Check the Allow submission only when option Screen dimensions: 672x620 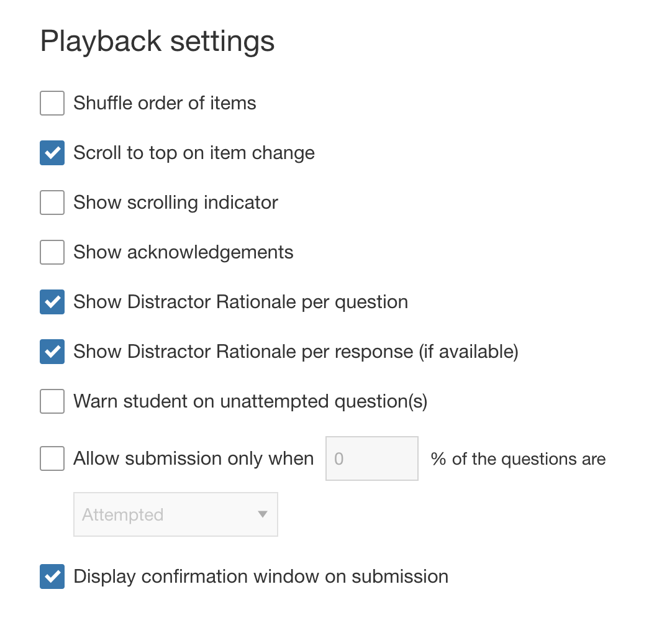[x=52, y=458]
